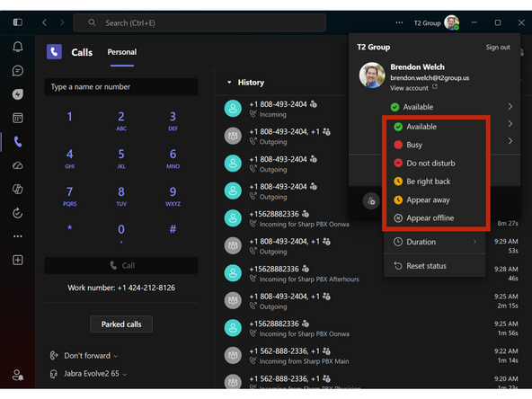The image size is (532, 399).
Task: Open the Activity bell icon
Action: 18,47
